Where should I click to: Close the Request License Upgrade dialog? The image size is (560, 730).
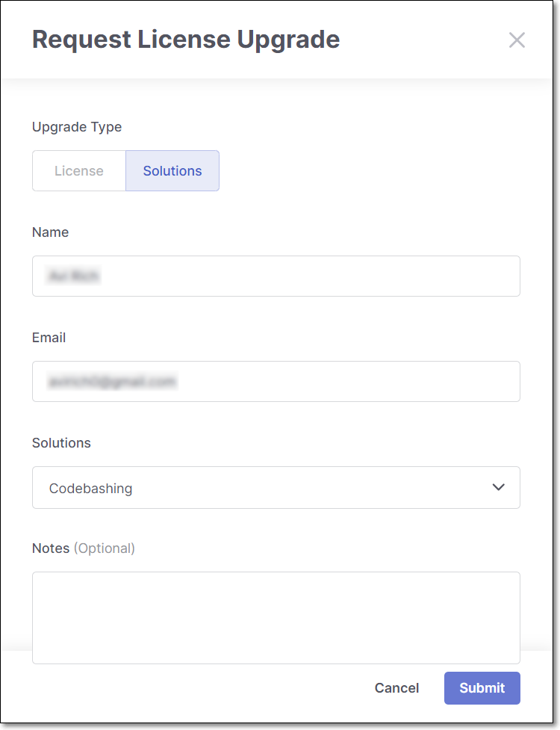(x=517, y=40)
